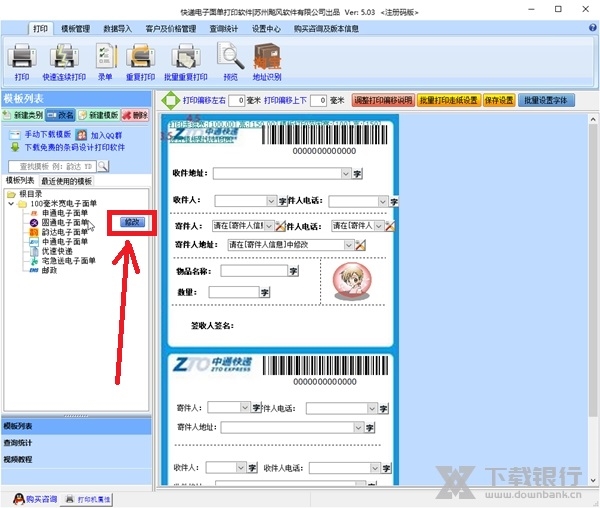
Task: Click the 新建模板 new template button
Action: coord(98,115)
